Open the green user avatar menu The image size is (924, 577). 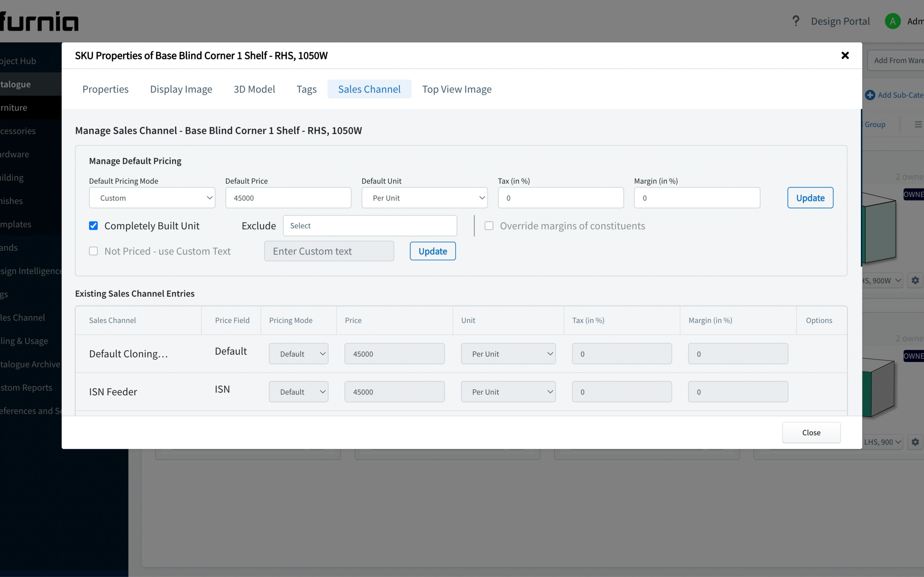893,21
